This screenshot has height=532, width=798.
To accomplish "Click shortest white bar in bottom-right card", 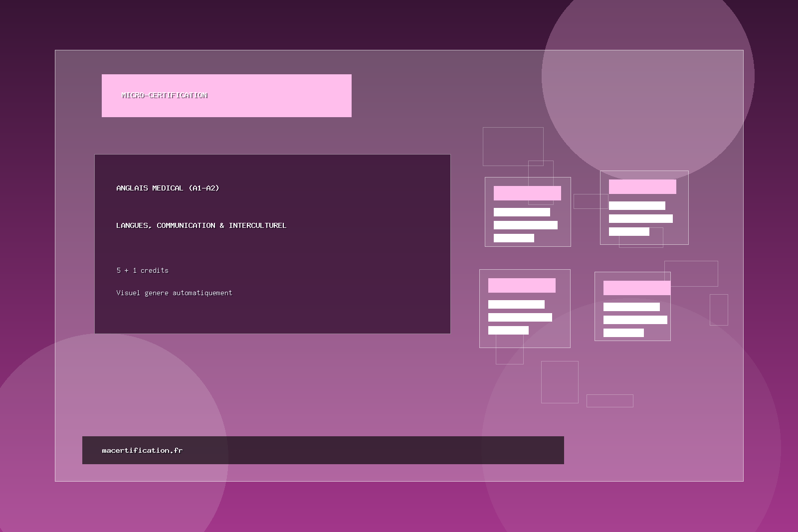I will pos(623,333).
